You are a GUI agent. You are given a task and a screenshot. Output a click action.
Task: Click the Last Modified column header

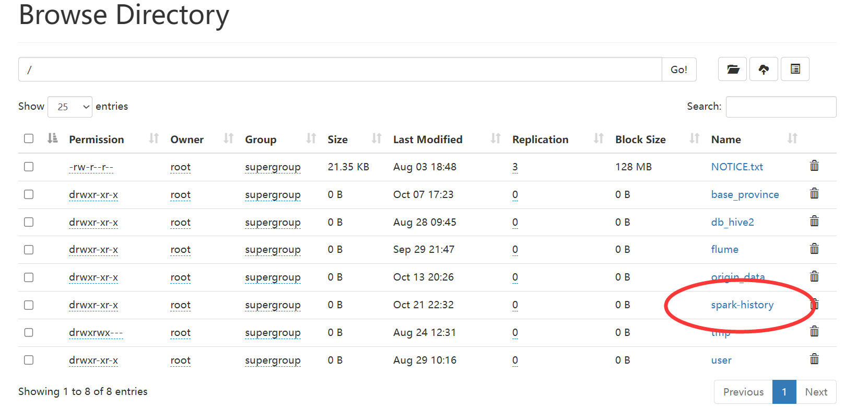pyautogui.click(x=428, y=139)
